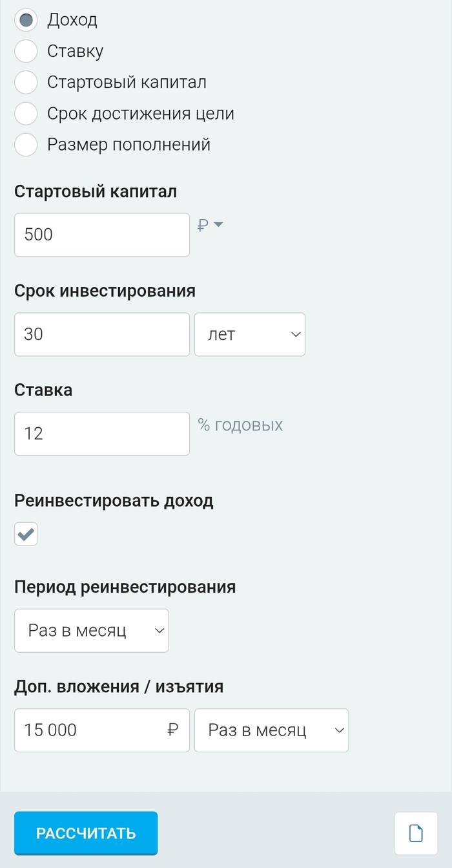This screenshot has height=868, width=452.
Task: Select the Размер пополнений radio option
Action: tap(26, 145)
